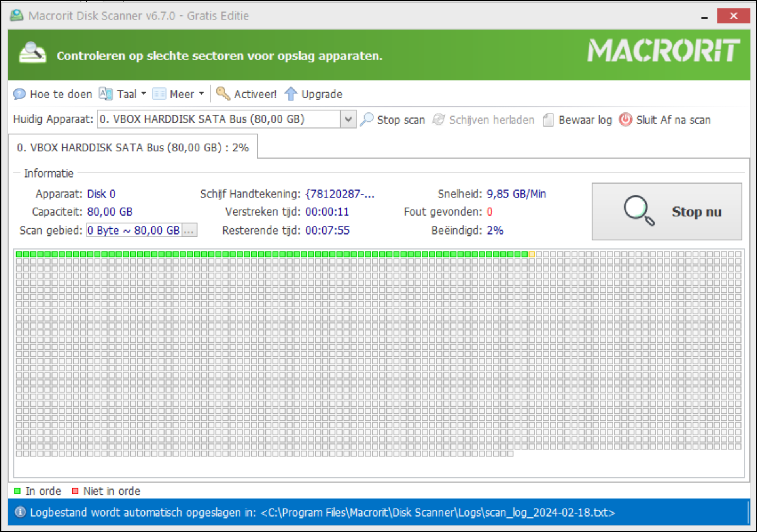Viewport: 757px width, 532px height.
Task: Click the MACRORIT logo
Action: 664,51
